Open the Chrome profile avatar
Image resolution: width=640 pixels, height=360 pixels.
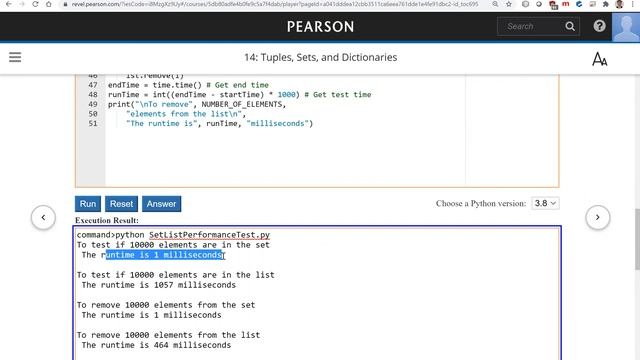coord(620,4)
